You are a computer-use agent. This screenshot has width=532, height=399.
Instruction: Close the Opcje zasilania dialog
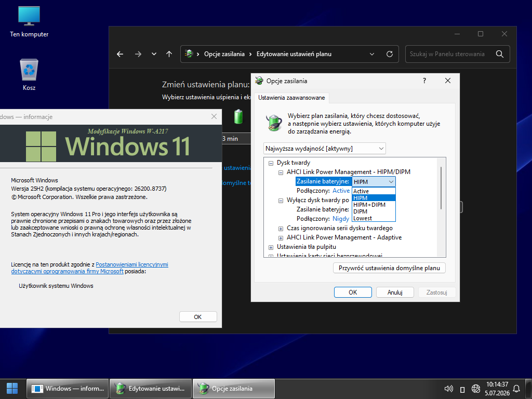click(x=448, y=81)
